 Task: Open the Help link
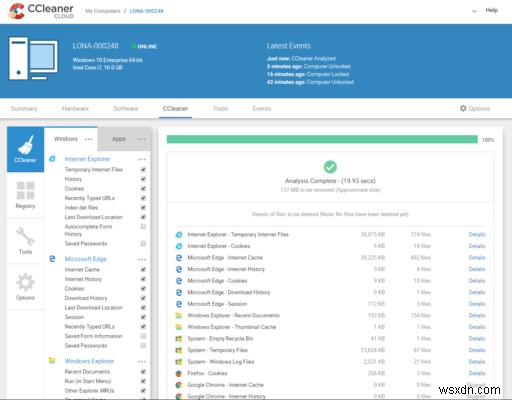coord(491,10)
